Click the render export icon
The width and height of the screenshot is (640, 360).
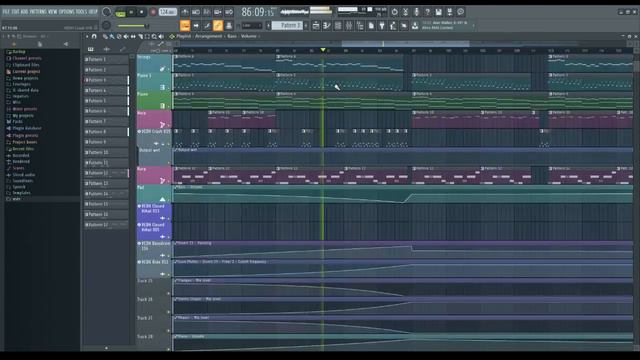[449, 12]
